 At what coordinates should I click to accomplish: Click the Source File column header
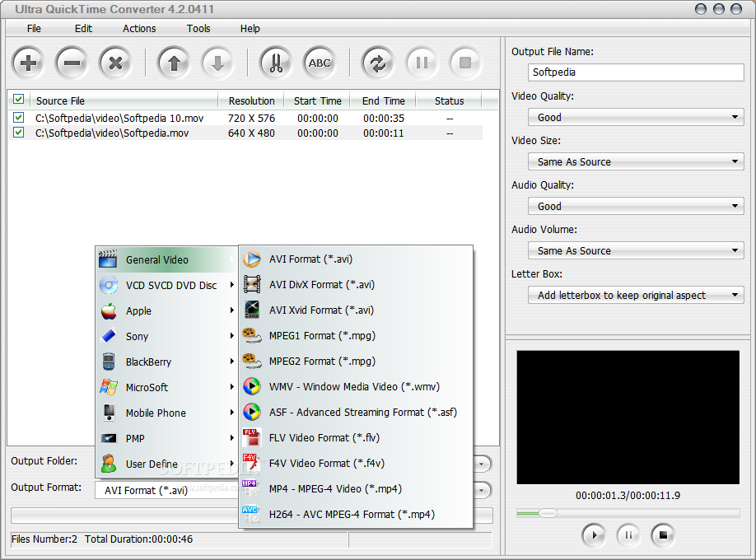click(x=124, y=100)
